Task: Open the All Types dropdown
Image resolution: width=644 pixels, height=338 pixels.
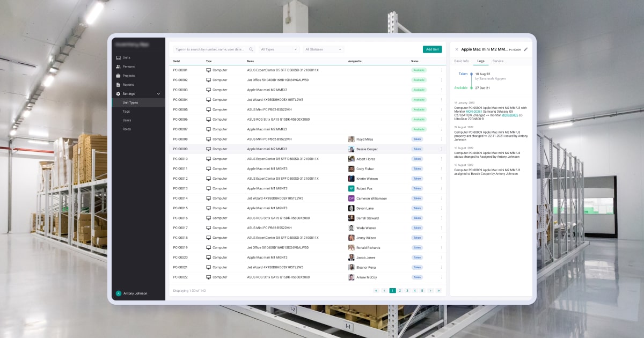Action: [x=278, y=49]
